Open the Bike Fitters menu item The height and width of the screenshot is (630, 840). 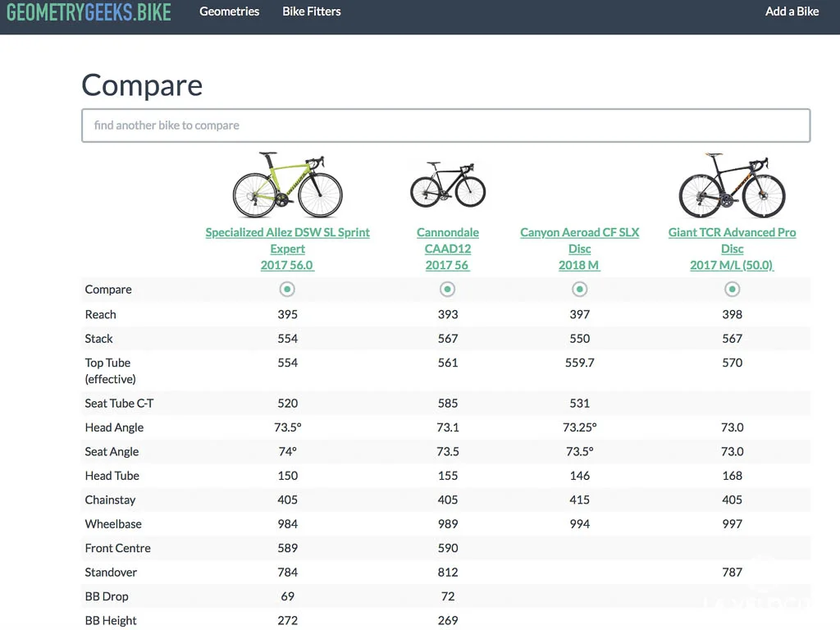pyautogui.click(x=312, y=11)
